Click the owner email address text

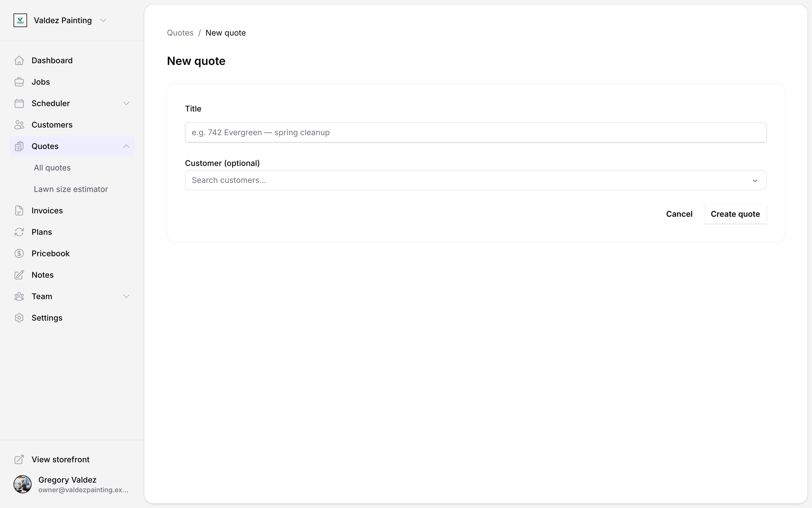click(x=83, y=490)
